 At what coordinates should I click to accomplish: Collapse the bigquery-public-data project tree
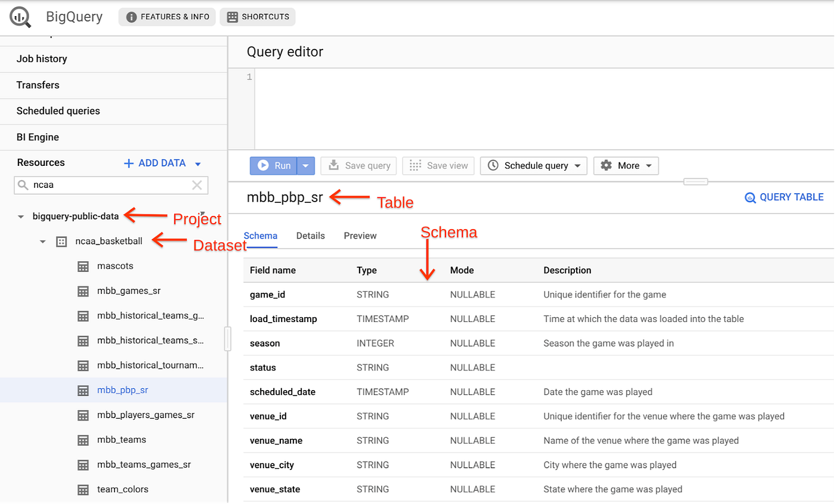20,216
